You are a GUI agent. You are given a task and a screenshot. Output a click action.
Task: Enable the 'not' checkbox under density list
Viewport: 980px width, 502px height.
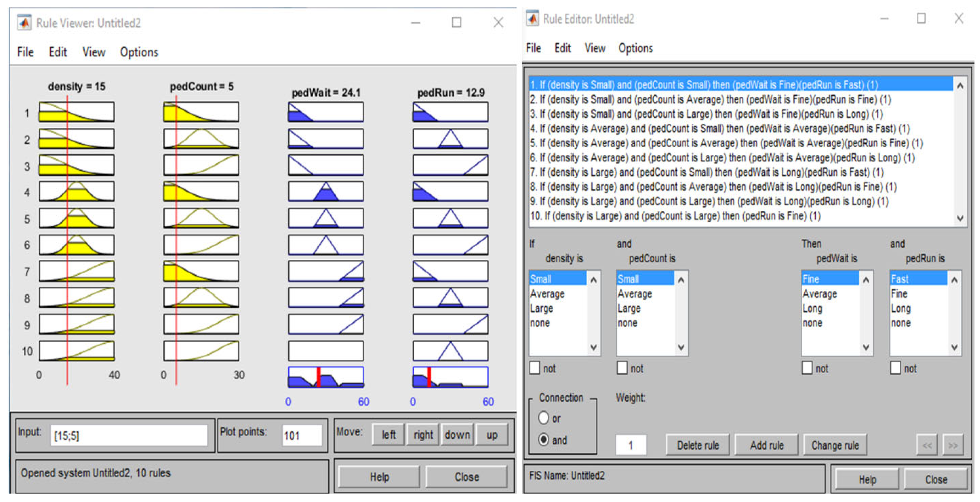(535, 368)
